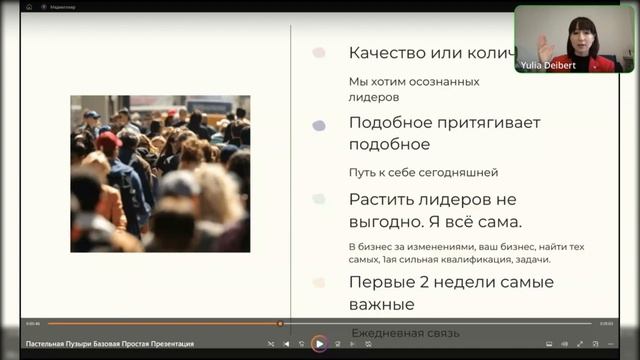Click the elapsed time label
The height and width of the screenshot is (360, 640).
[33, 324]
